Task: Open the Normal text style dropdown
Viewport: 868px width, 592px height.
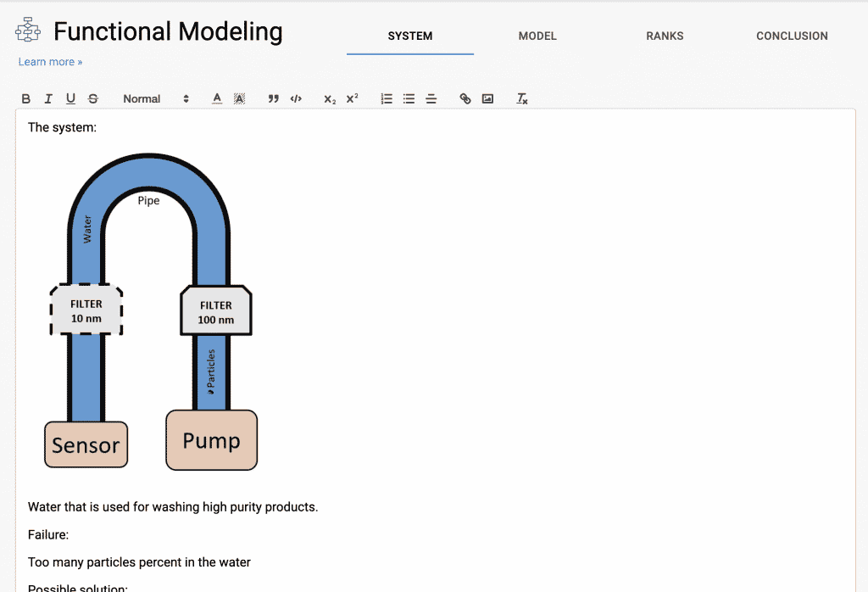Action: tap(156, 98)
